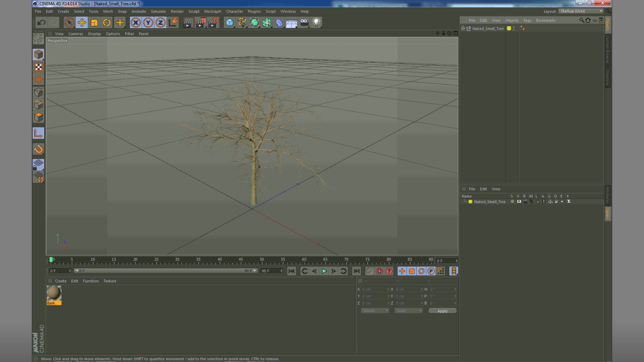Toggle Rotation keyframe recording
The width and height of the screenshot is (644, 362).
click(421, 271)
